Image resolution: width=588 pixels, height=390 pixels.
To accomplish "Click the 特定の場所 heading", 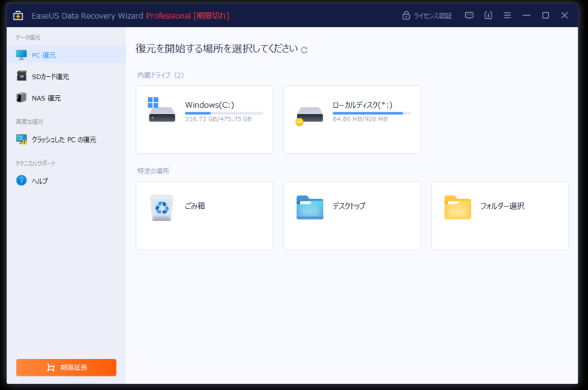I will (x=153, y=170).
